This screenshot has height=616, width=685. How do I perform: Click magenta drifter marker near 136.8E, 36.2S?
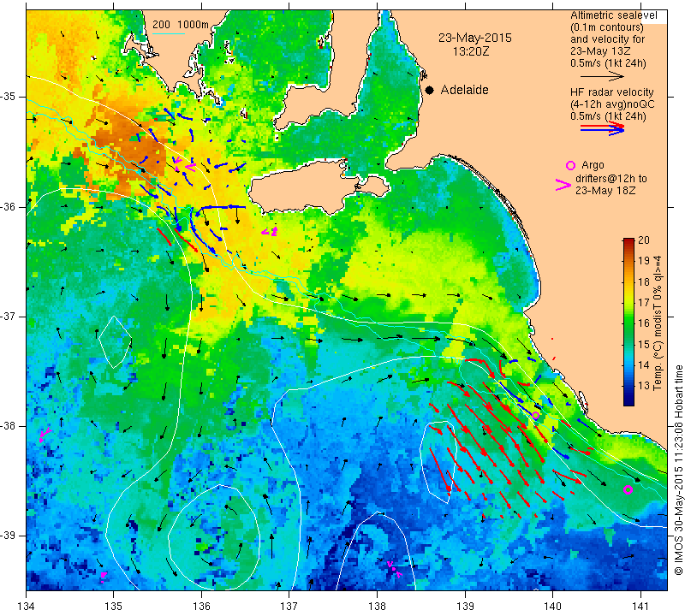pos(270,231)
